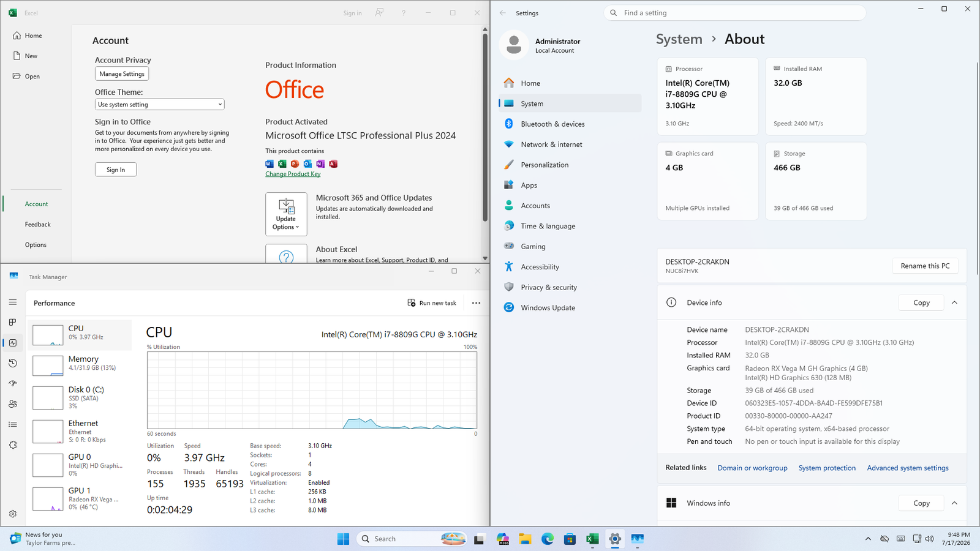Open Bluetooth & devices in Settings
Viewport: 980px width, 551px height.
(x=570, y=124)
